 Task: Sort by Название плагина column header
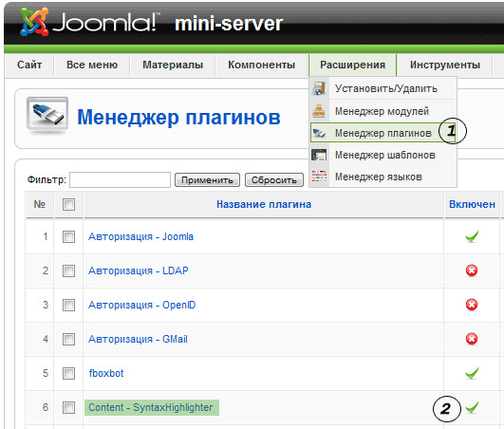tap(264, 204)
